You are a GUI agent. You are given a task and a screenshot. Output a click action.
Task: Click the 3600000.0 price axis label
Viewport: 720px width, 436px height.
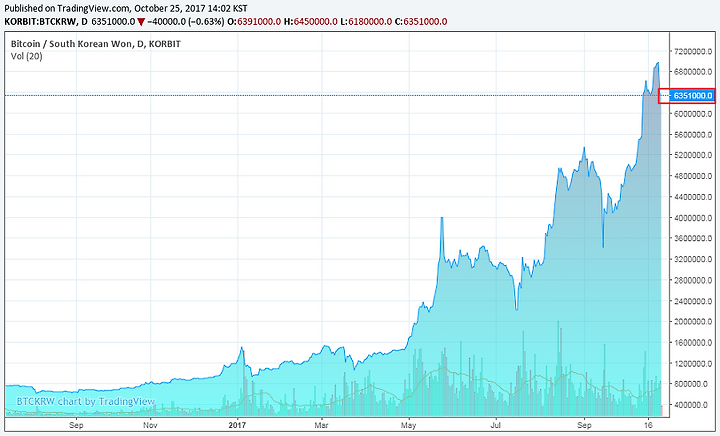click(x=693, y=238)
